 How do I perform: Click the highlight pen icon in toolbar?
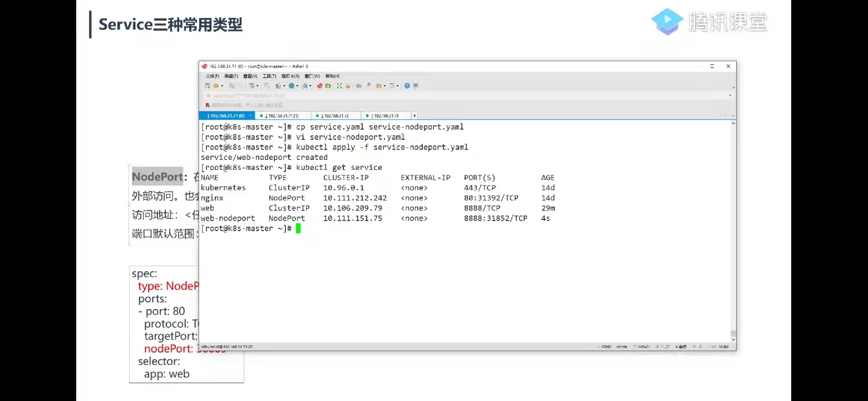point(368,86)
